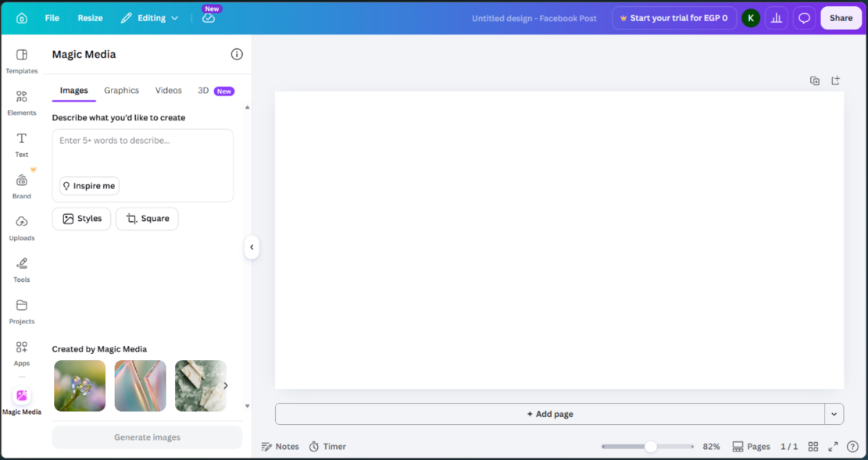Open the Brand sidebar panel
Image resolution: width=868 pixels, height=460 pixels.
pos(22,187)
